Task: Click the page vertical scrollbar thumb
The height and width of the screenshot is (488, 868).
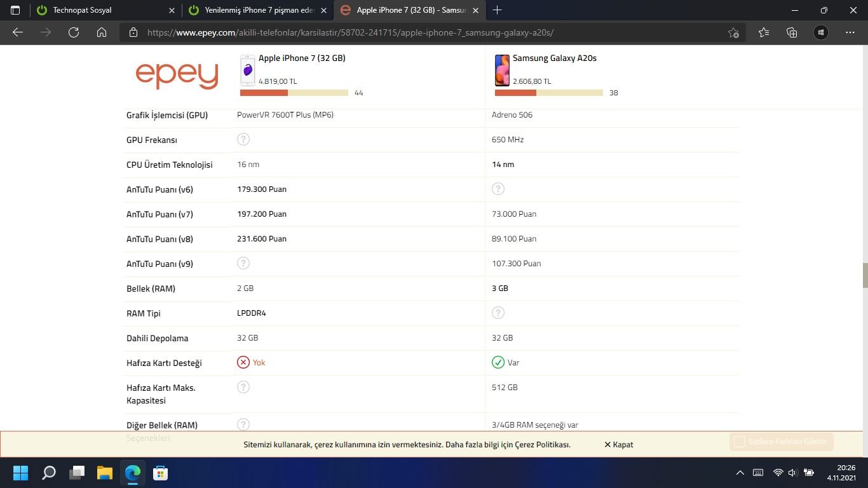Action: click(x=865, y=275)
